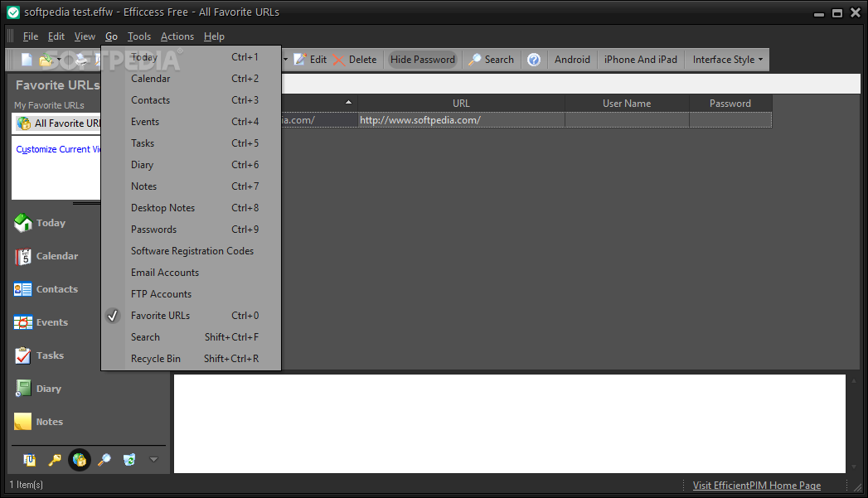The image size is (868, 498).
Task: Choose Email Accounts in the Go menu
Action: pos(191,273)
